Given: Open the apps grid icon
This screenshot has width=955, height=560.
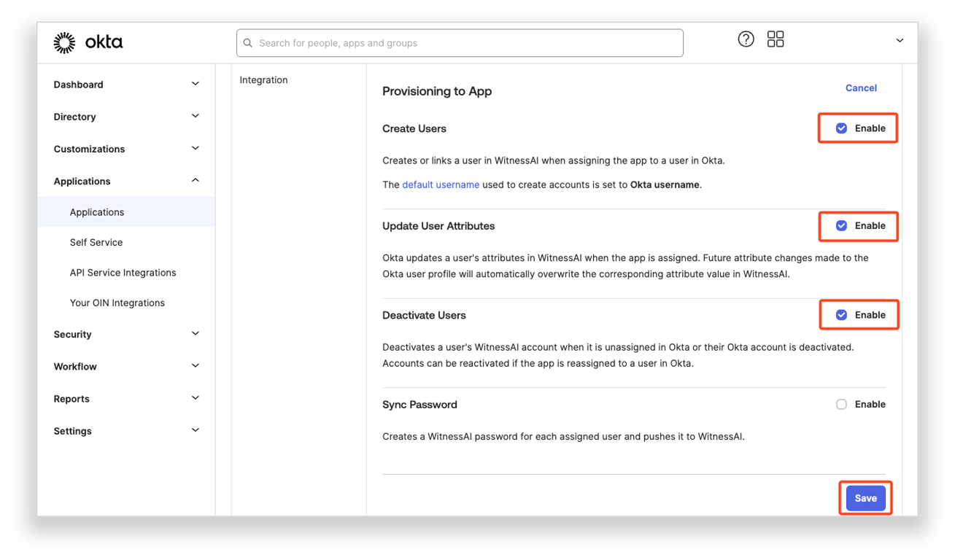Looking at the screenshot, I should click(776, 39).
